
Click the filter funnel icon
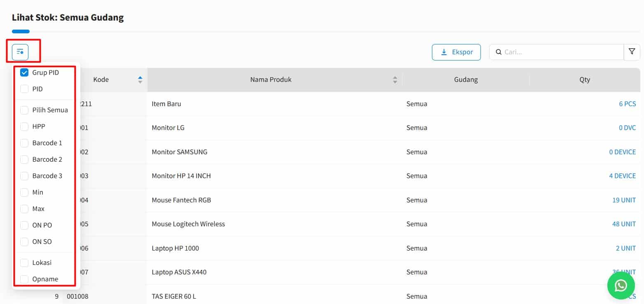pyautogui.click(x=632, y=51)
